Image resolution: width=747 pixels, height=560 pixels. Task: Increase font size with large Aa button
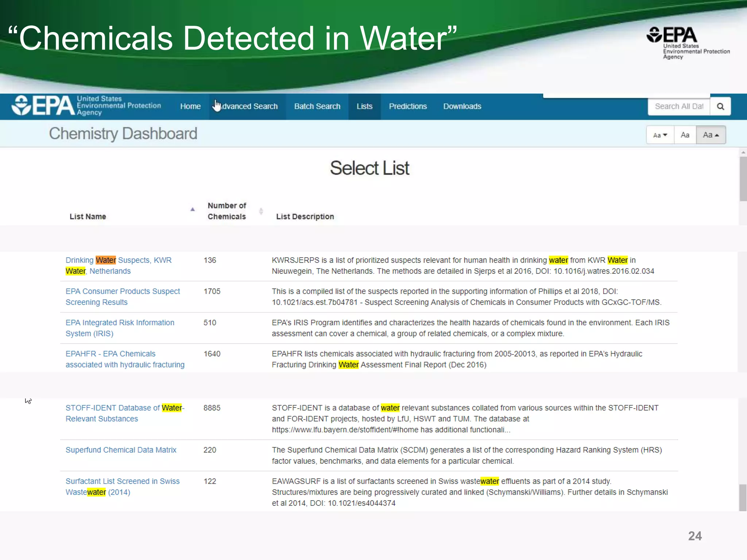coord(711,135)
